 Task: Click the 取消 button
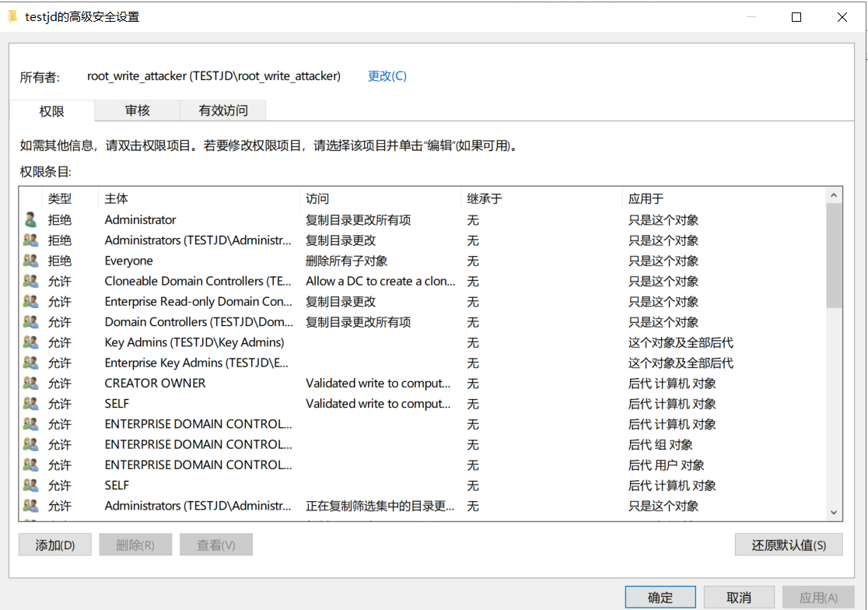(x=739, y=598)
